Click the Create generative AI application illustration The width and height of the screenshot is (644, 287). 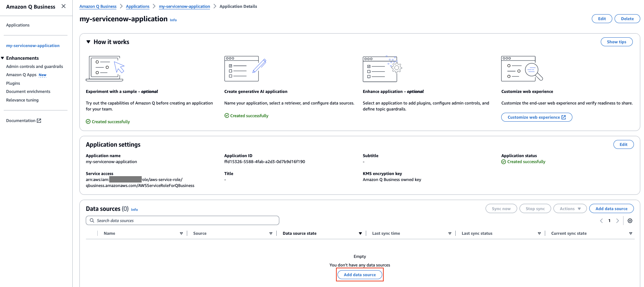(x=245, y=69)
